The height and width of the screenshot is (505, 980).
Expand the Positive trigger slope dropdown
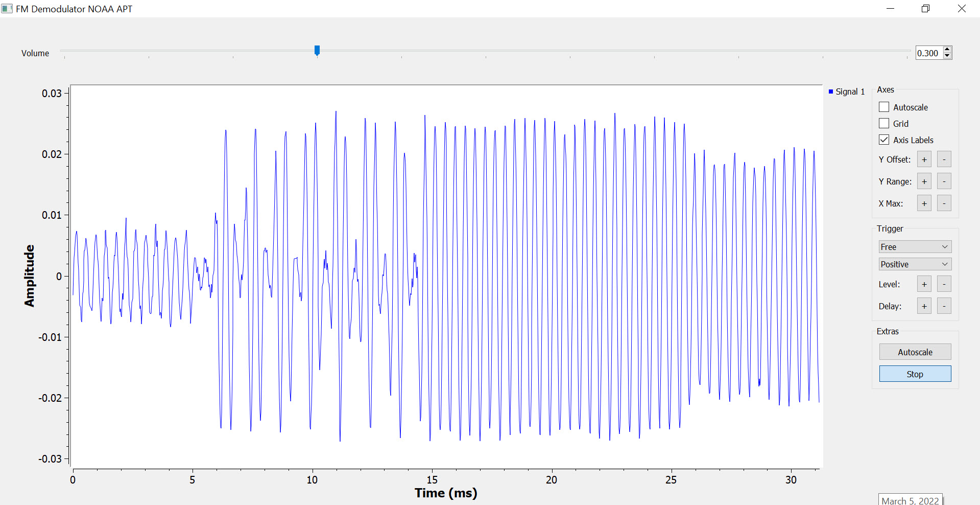915,264
